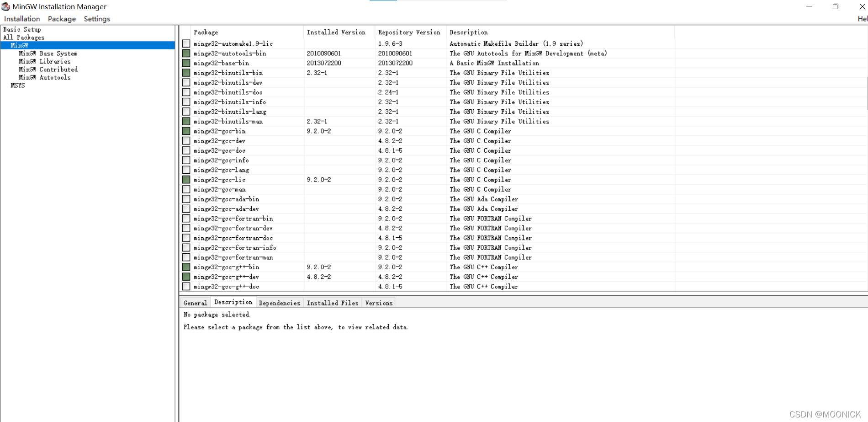The width and height of the screenshot is (868, 422).
Task: Close the MinGW Installation Manager window
Action: [862, 6]
